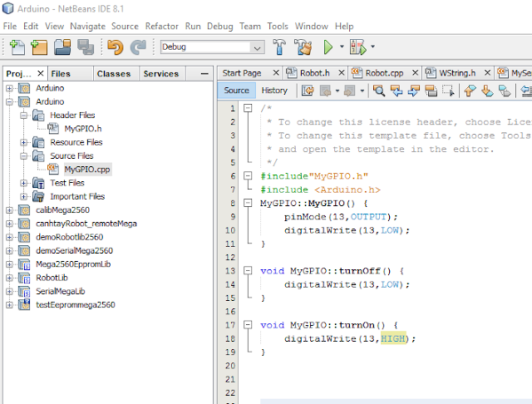532x404 pixels.
Task: Click the Save All toolbar icon
Action: (x=86, y=47)
